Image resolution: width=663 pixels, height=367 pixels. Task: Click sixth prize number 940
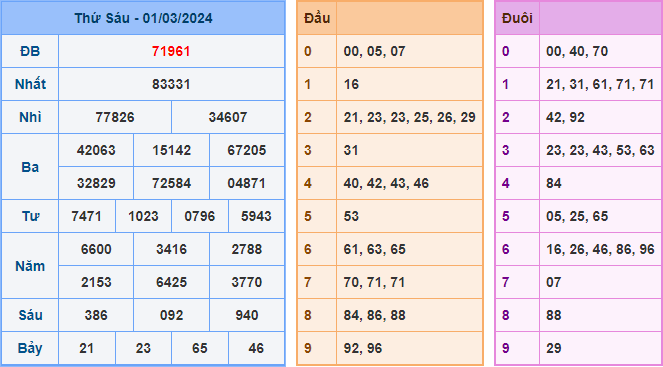click(x=247, y=315)
